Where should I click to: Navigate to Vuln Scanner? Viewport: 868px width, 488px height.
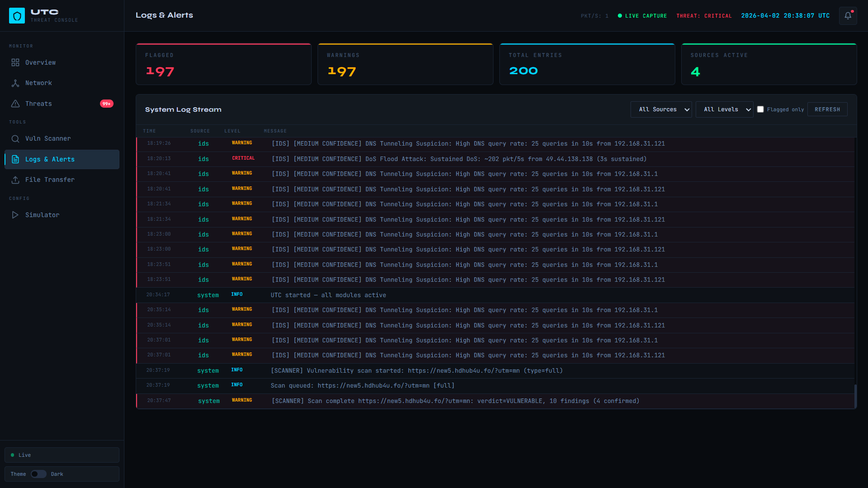point(62,139)
